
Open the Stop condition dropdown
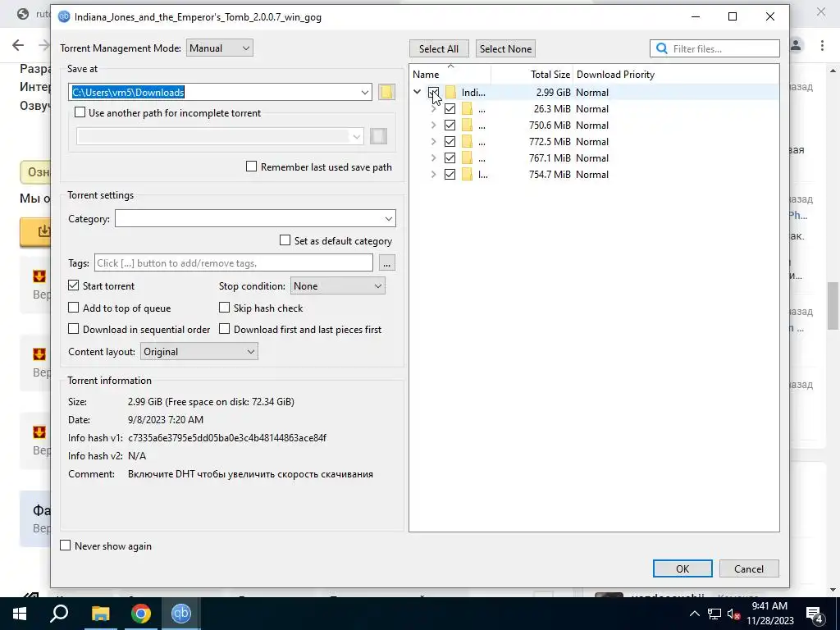tap(337, 286)
